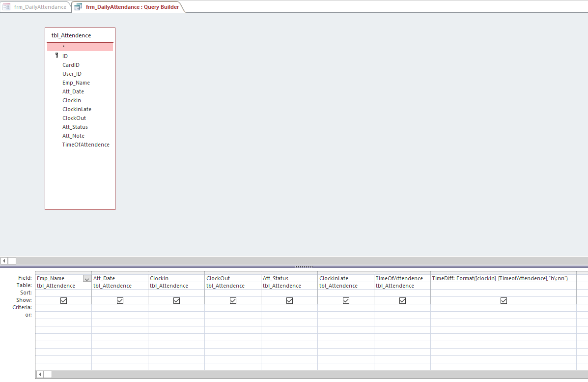Click the Att_Status Field cell in grid
The image size is (588, 382).
(289, 278)
